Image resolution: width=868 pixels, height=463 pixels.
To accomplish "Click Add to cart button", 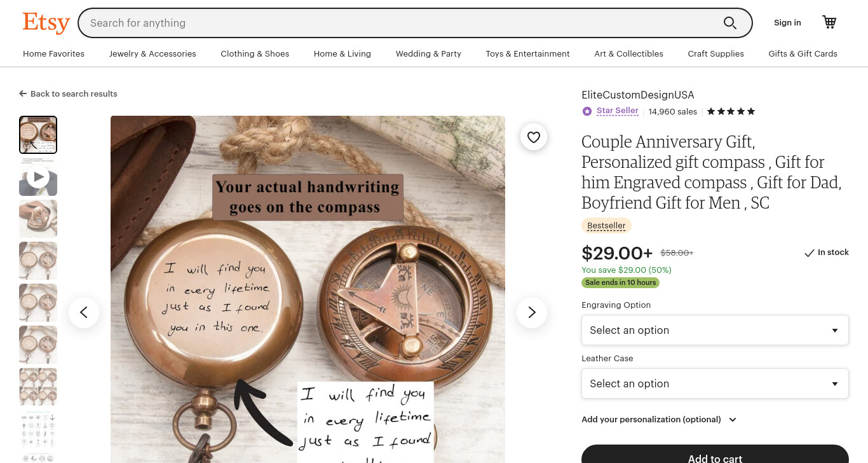I will [715, 455].
